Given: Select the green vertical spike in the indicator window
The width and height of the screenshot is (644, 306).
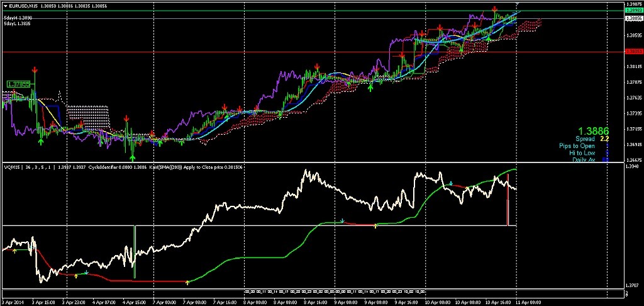Looking at the screenshot, I should [x=135, y=252].
